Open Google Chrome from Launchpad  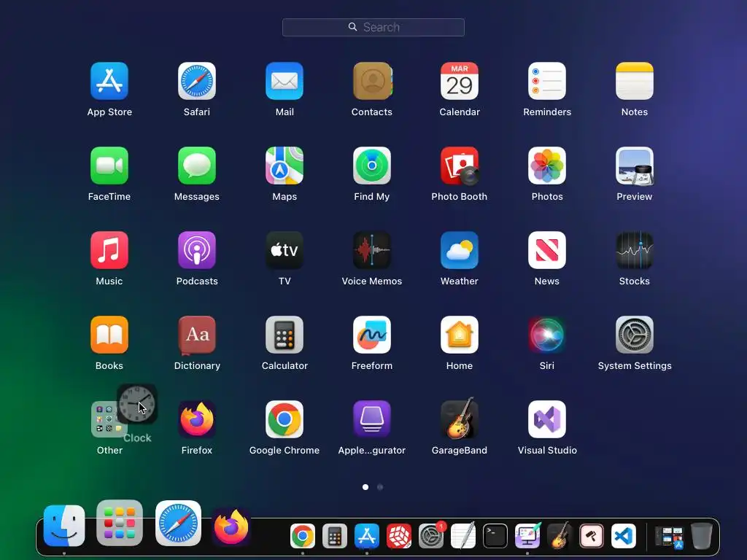285,419
